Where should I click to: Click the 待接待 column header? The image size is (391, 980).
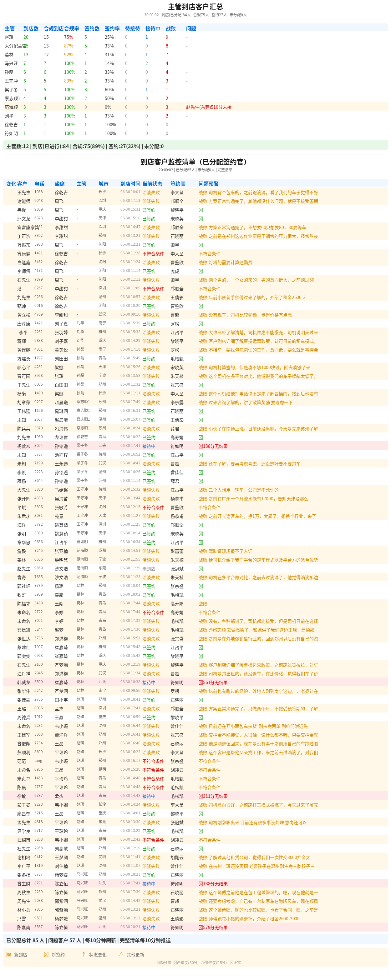(133, 28)
